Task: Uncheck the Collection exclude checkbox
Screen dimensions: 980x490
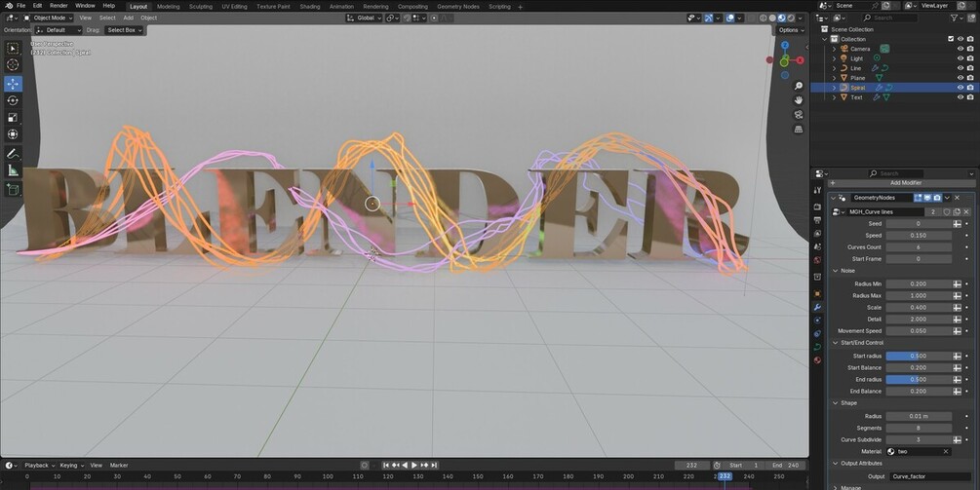Action: 951,39
